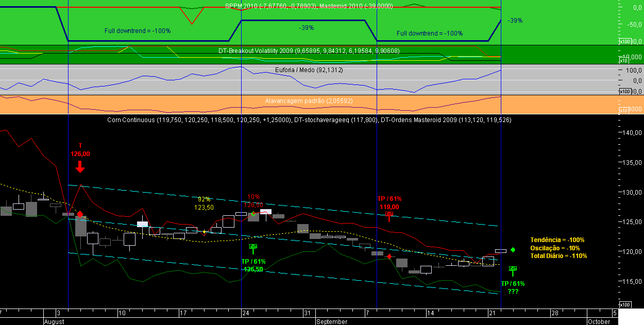Screen dimensions: 644x325
Task: Click date 17 on the time axis
Action: click(183, 313)
